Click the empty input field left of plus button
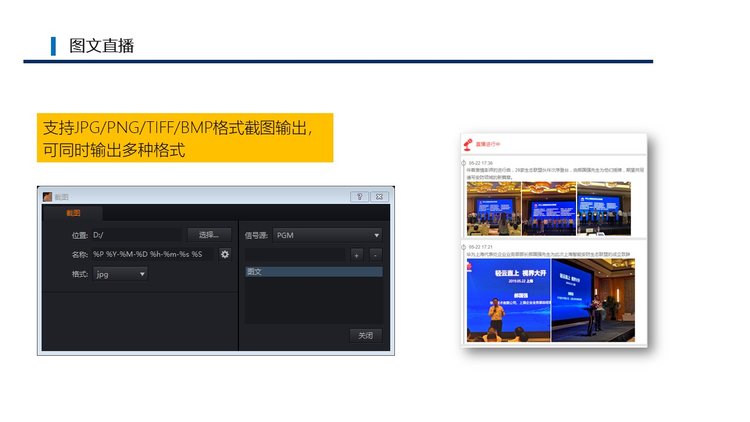The height and width of the screenshot is (422, 750). [294, 255]
